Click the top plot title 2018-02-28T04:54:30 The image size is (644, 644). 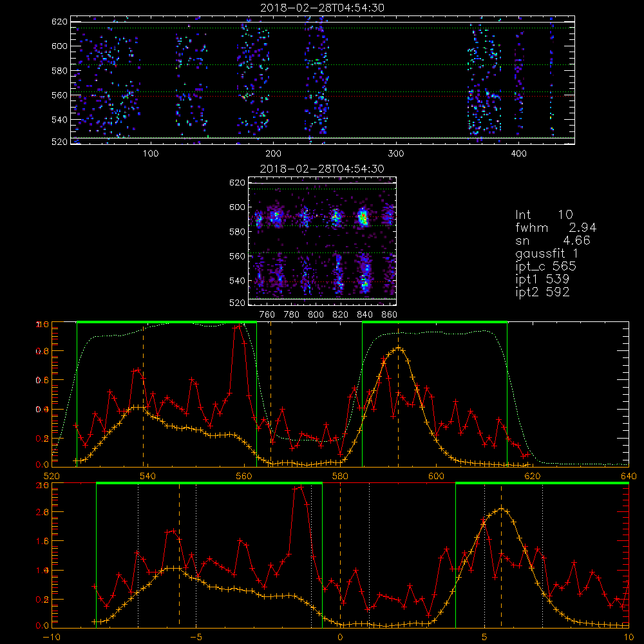point(323,8)
